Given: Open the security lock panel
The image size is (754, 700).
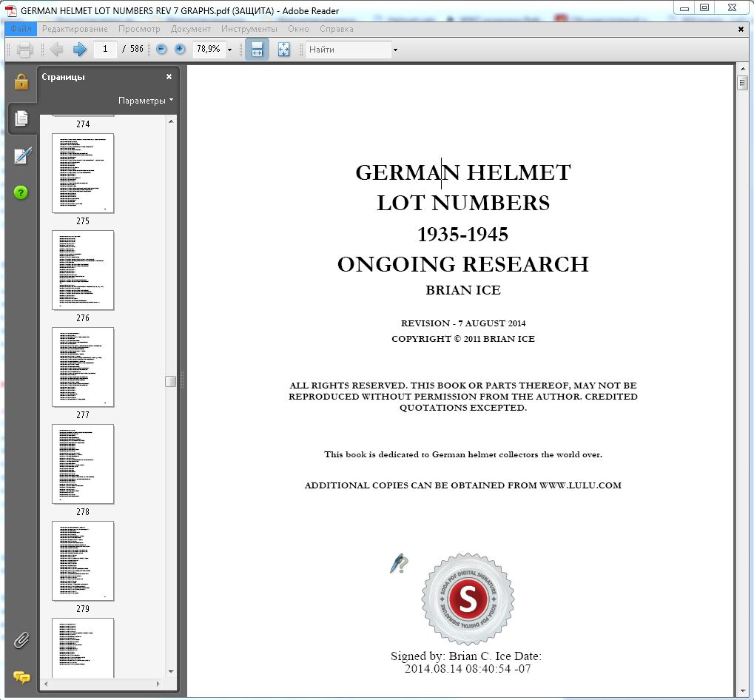Looking at the screenshot, I should (21, 81).
